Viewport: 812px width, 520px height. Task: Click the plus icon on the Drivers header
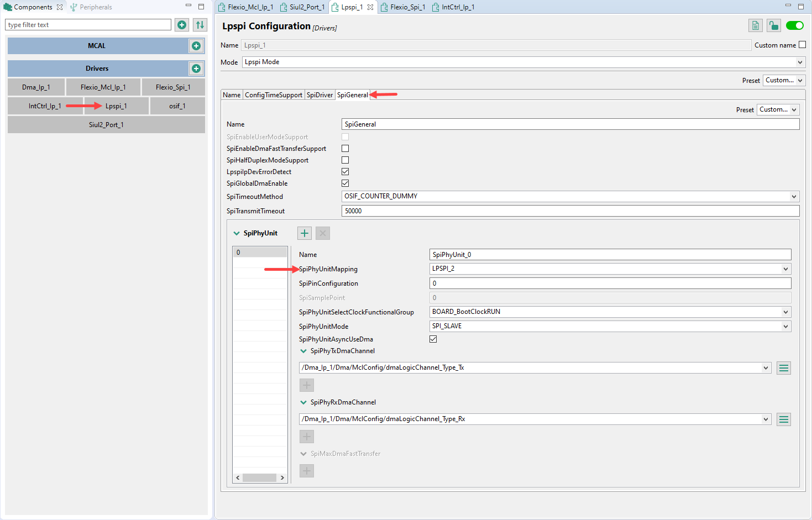(196, 69)
